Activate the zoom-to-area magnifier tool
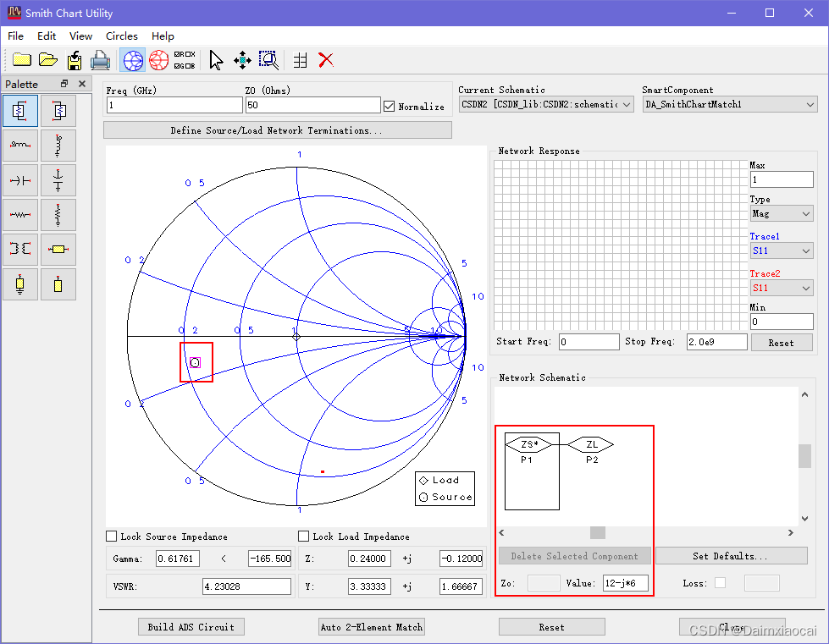The height and width of the screenshot is (644, 829). coord(268,60)
